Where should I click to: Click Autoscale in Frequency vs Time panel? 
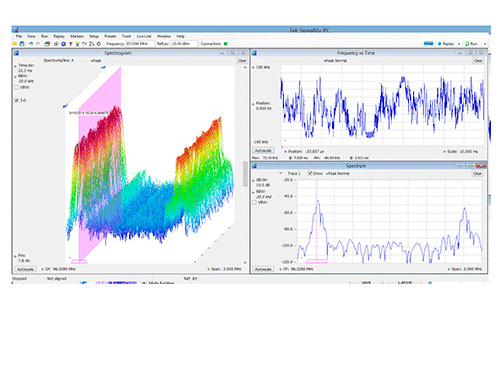tap(263, 151)
